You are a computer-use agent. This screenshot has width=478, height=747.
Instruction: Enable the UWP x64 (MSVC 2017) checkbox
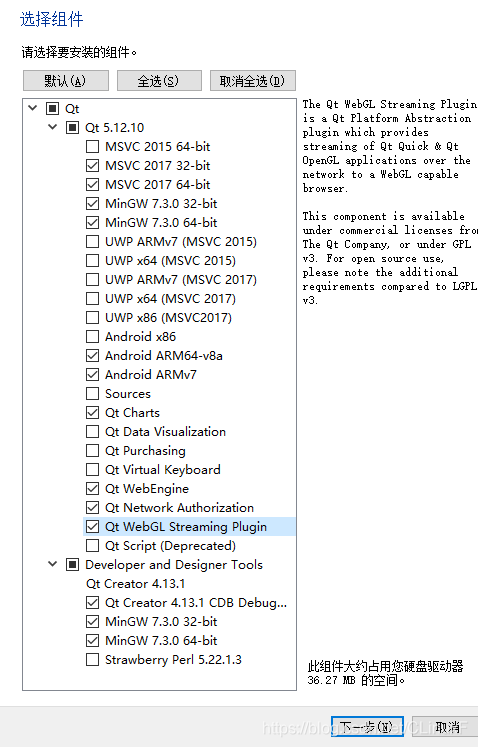92,299
